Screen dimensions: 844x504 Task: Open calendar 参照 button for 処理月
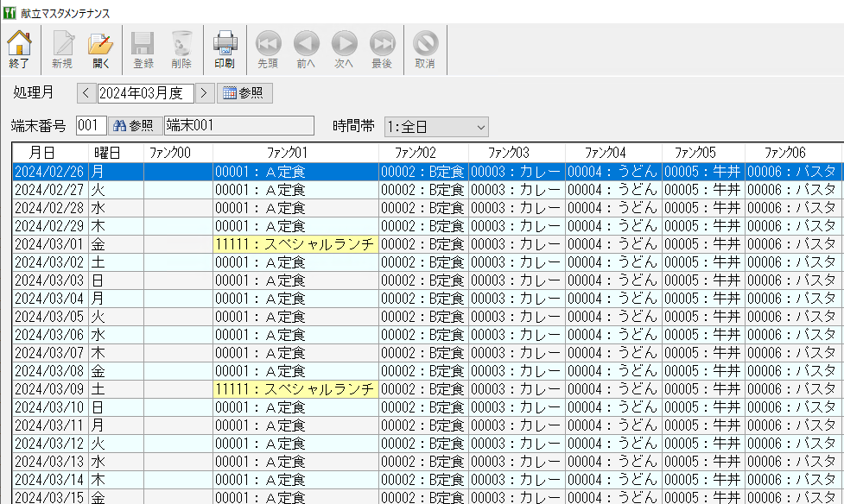pos(244,93)
